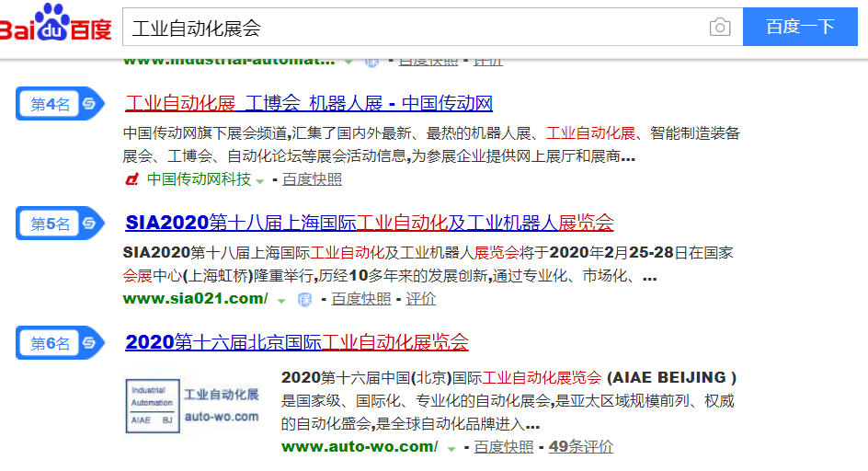Click the AIAE auto-wo.com thumbnail image

192,406
